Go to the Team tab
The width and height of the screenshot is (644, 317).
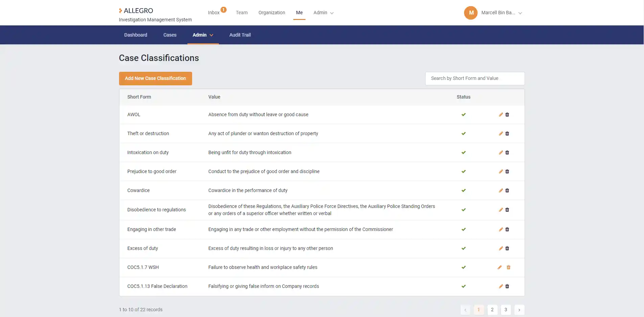242,13
